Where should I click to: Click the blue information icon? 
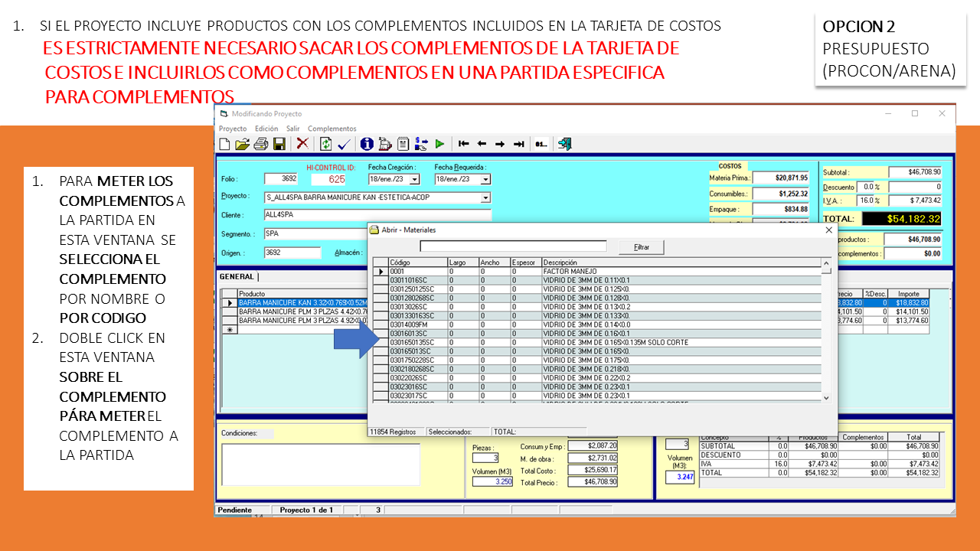tap(367, 144)
